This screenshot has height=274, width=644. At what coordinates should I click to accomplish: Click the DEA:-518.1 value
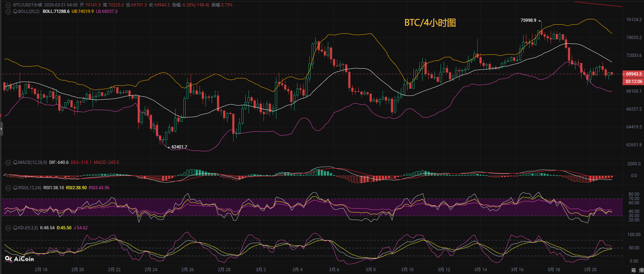(81, 162)
